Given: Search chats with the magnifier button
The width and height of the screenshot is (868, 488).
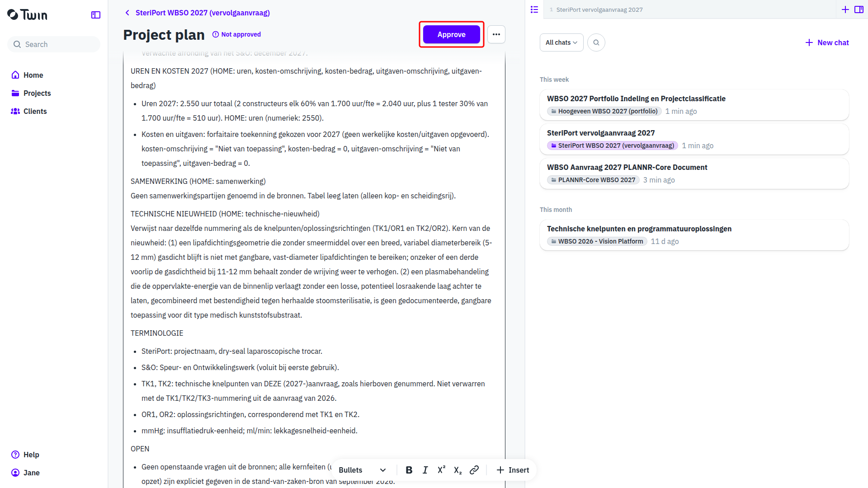Looking at the screenshot, I should (x=596, y=42).
